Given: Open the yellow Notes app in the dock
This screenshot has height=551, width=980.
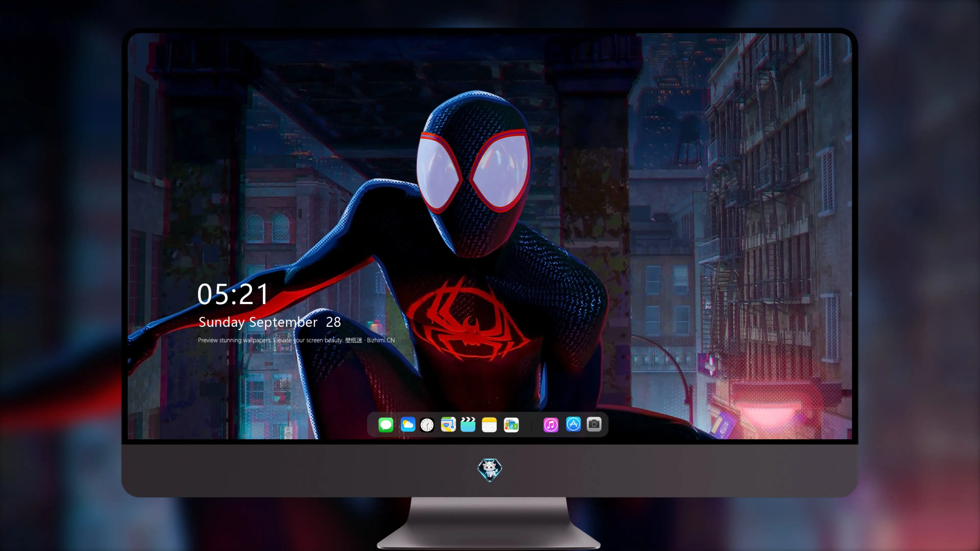Looking at the screenshot, I should coord(489,425).
